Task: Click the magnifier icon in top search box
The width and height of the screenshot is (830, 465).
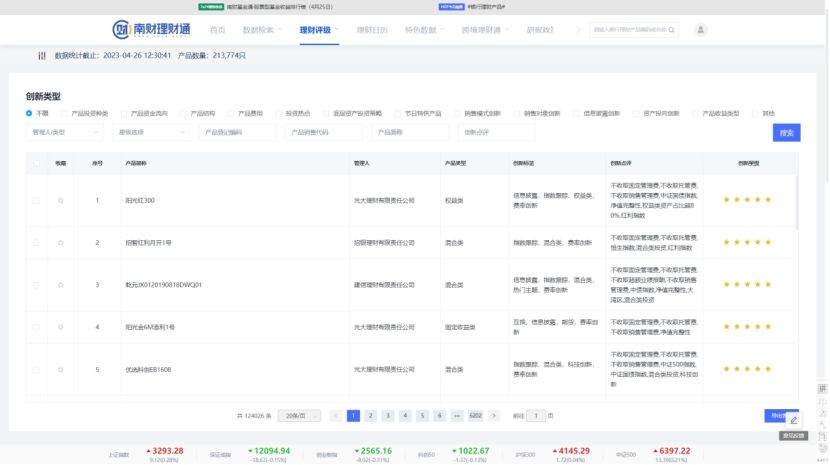Action: click(x=672, y=30)
